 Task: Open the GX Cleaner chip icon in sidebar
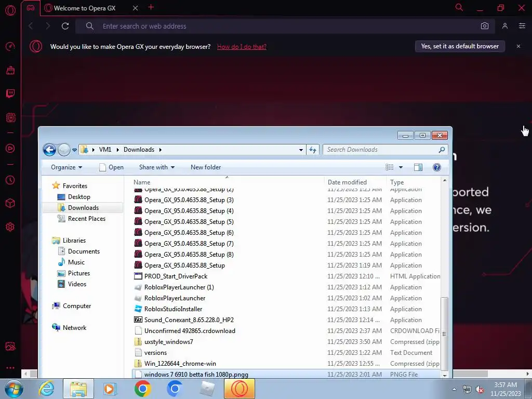[10, 118]
